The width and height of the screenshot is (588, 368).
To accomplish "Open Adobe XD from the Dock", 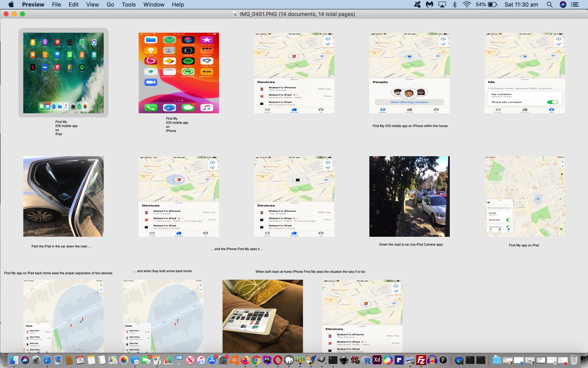I will (377, 360).
